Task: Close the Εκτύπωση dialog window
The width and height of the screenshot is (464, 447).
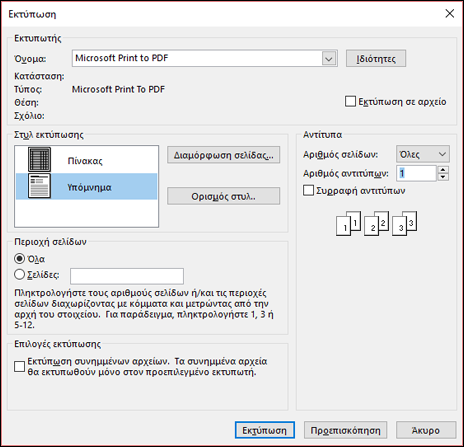Action: point(450,14)
